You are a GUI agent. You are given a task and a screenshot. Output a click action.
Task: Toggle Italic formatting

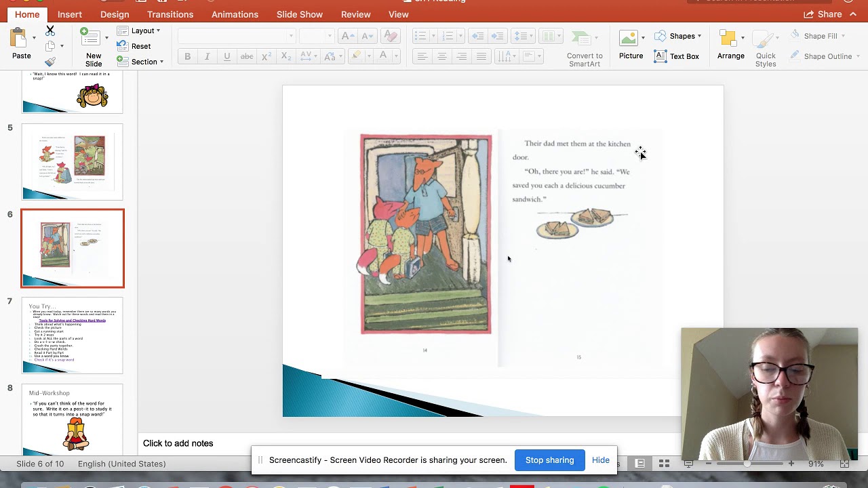point(208,57)
